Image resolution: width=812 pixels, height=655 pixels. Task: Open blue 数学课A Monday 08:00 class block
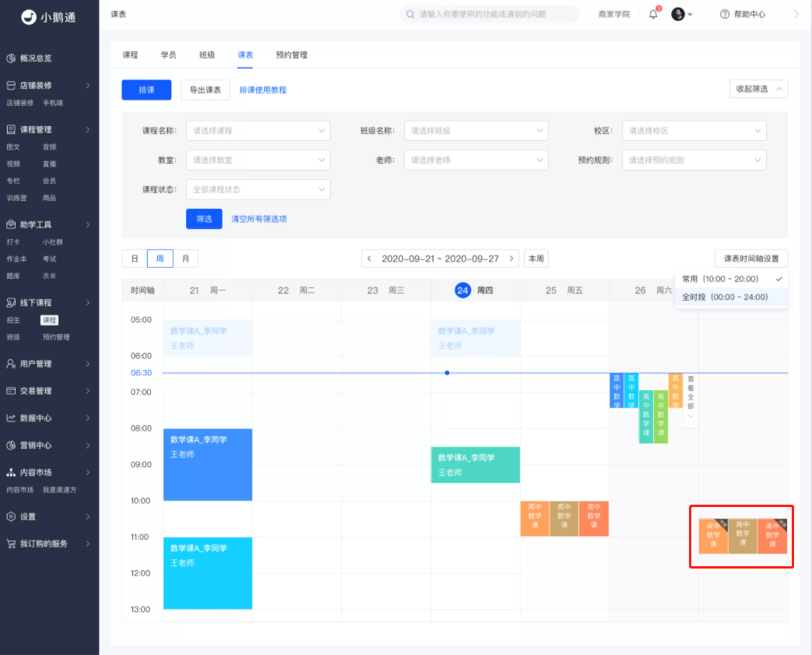tap(208, 464)
